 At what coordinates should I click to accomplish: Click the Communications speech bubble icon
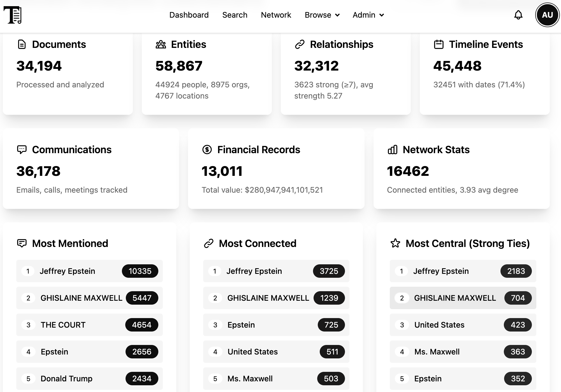pos(22,149)
